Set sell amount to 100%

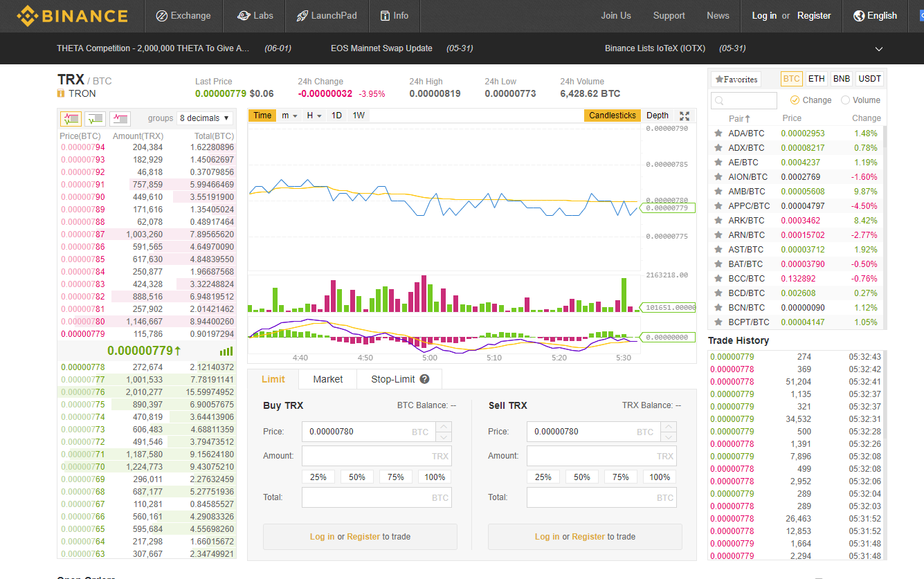coord(660,477)
